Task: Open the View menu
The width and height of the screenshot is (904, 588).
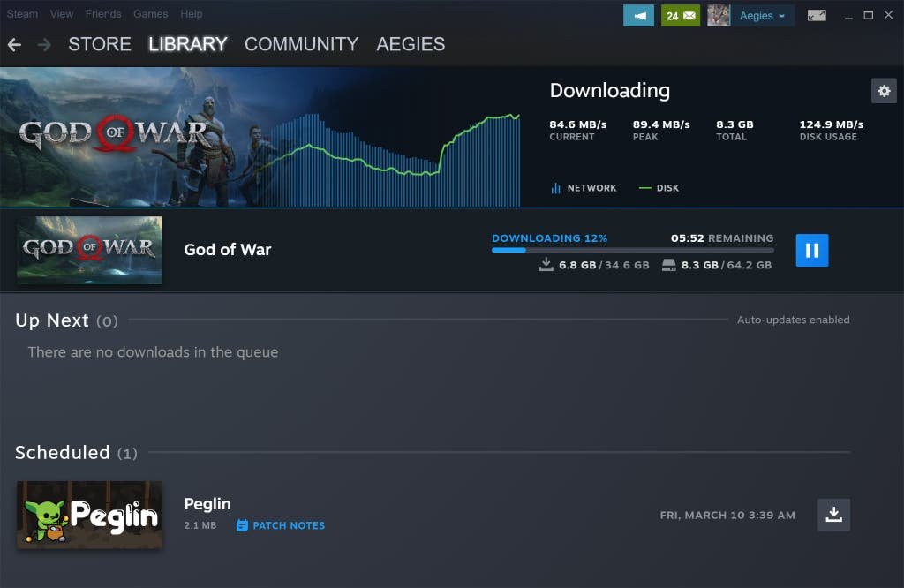Action: click(x=62, y=14)
